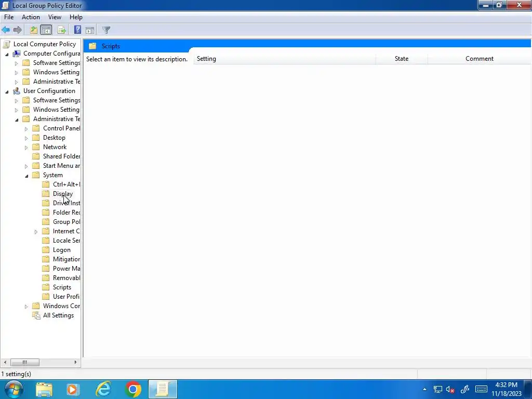Click the tree pane scrollbar right arrow
Image resolution: width=532 pixels, height=399 pixels.
[75, 362]
